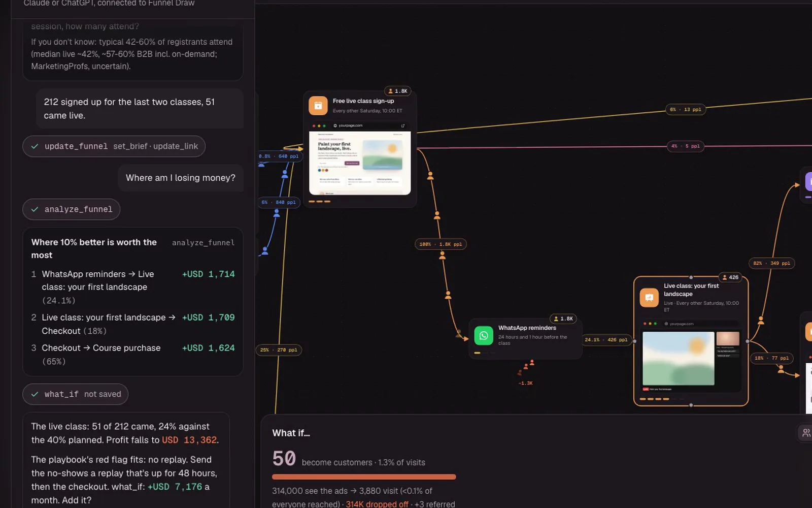Select the 18% · 77 ppl edge label
Viewport: 812px width, 508px height.
point(771,358)
